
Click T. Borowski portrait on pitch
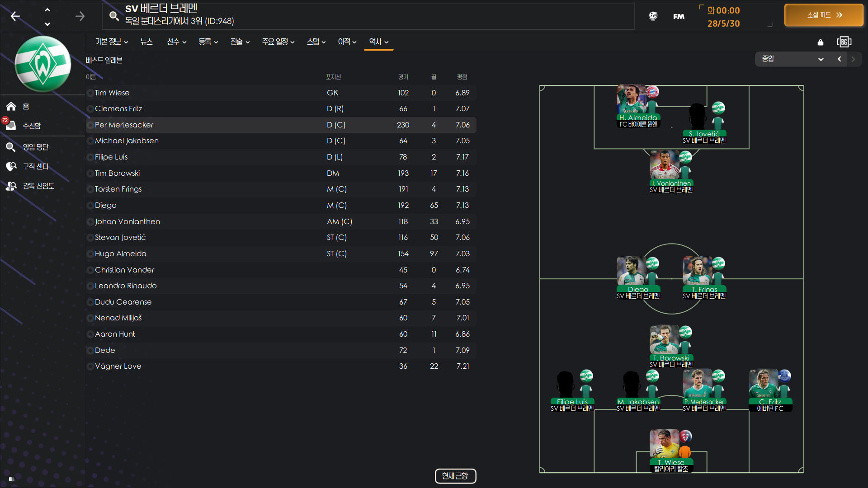click(x=664, y=339)
